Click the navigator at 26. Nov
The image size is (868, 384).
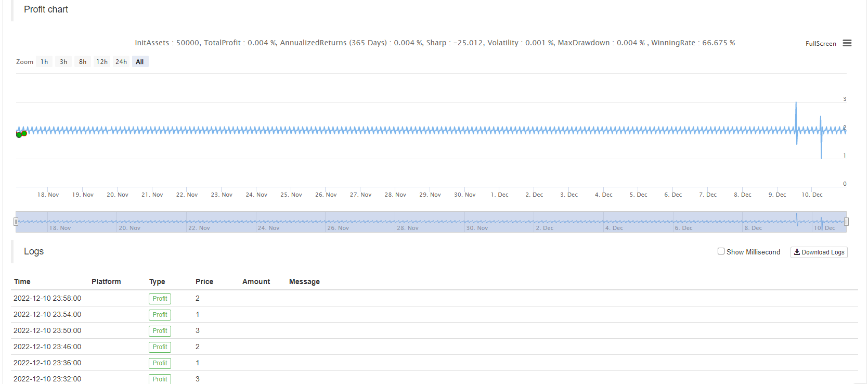tap(338, 228)
